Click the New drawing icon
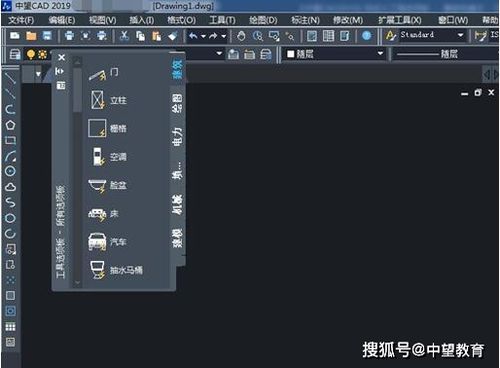This screenshot has height=368, width=500. click(x=15, y=35)
